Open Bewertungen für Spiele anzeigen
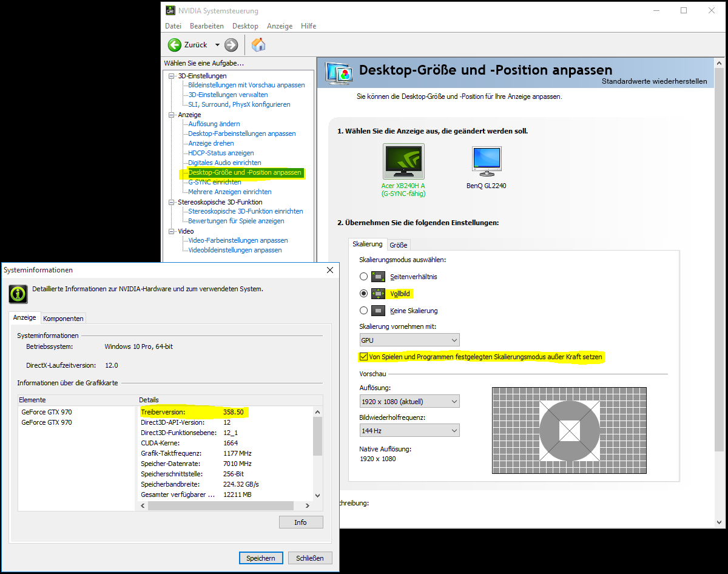 pos(236,221)
